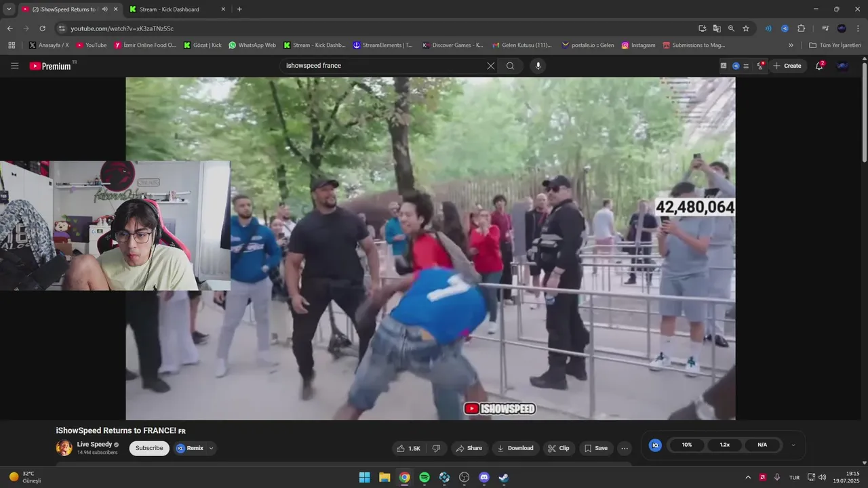Open the WhatsApp Web bookmark

[252, 45]
